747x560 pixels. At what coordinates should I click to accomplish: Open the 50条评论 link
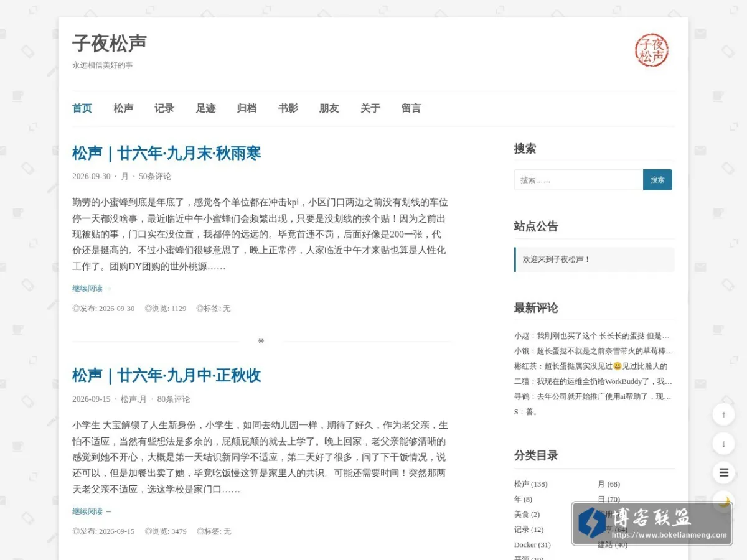tap(155, 177)
